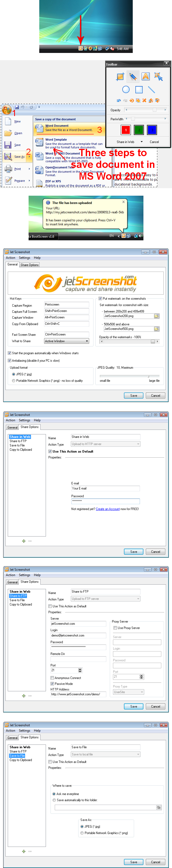Pick the red color swatch 1
The width and height of the screenshot is (172, 868).
(126, 130)
